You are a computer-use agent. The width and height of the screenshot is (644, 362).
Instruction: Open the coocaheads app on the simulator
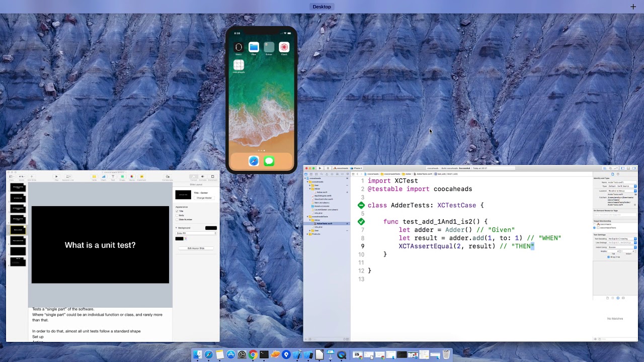[238, 65]
